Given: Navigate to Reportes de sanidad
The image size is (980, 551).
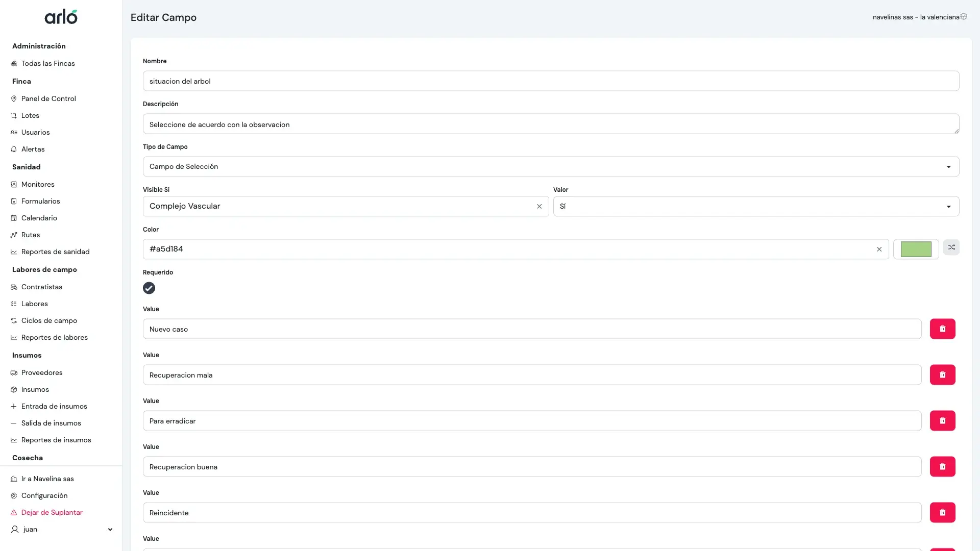Looking at the screenshot, I should tap(55, 252).
